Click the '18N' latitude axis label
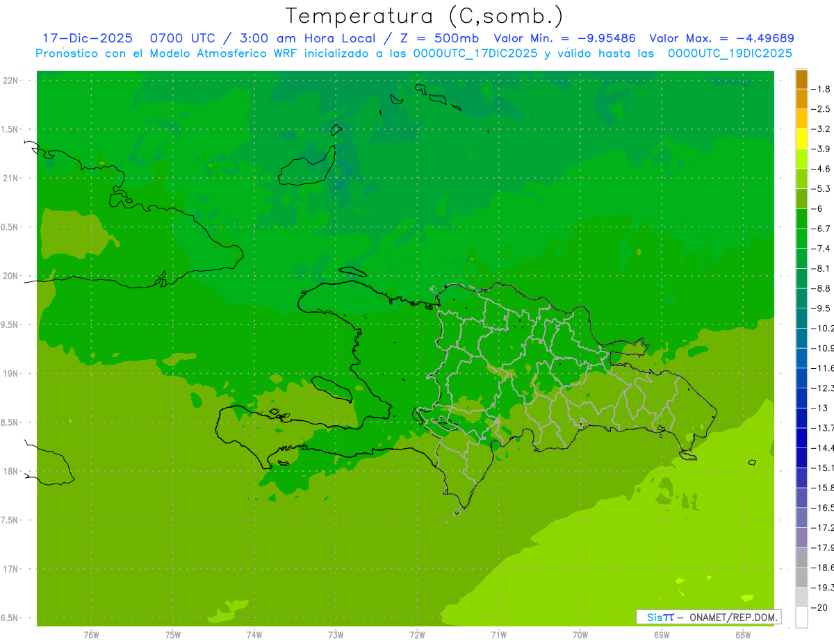This screenshot has width=834, height=644. pyautogui.click(x=10, y=471)
